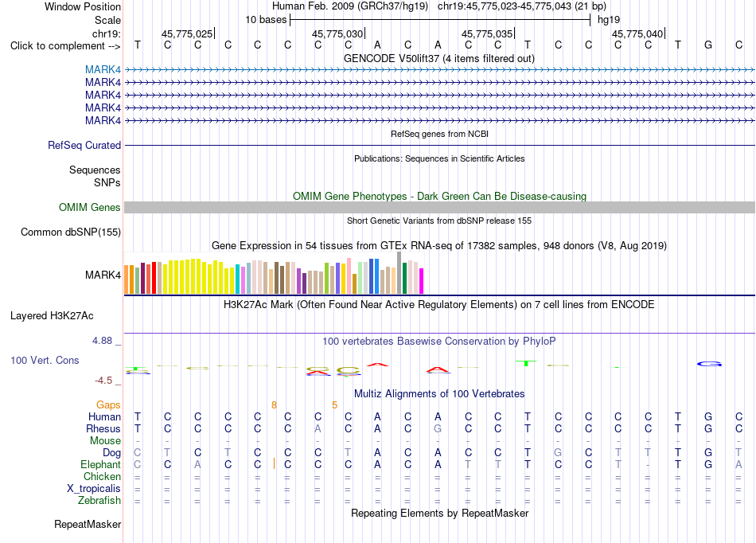Open the 100 Vert. Cons label
The width and height of the screenshot is (756, 543).
(x=45, y=360)
